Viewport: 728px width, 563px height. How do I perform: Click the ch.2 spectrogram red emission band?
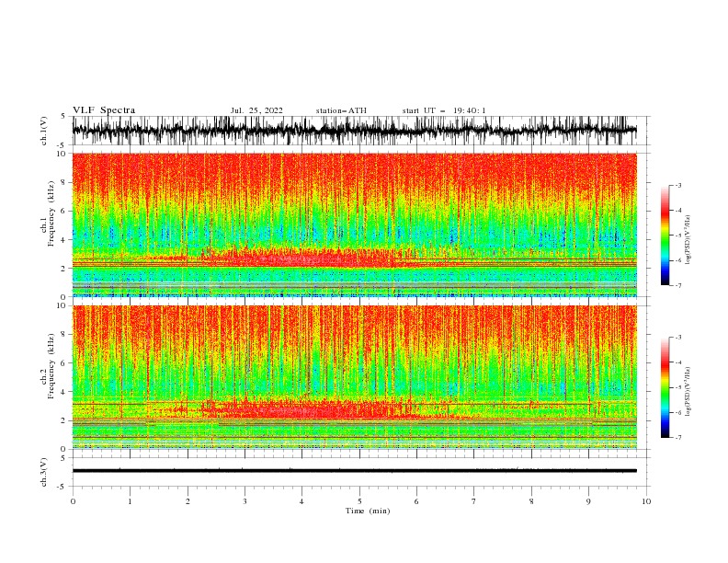point(306,409)
